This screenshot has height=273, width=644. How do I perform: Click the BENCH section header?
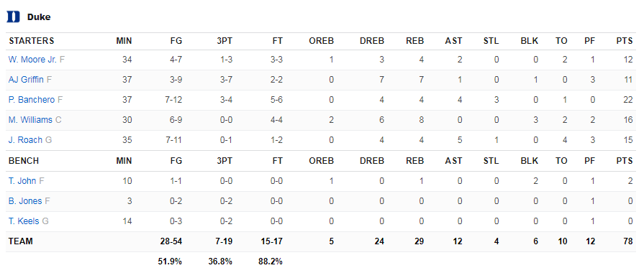coord(24,161)
